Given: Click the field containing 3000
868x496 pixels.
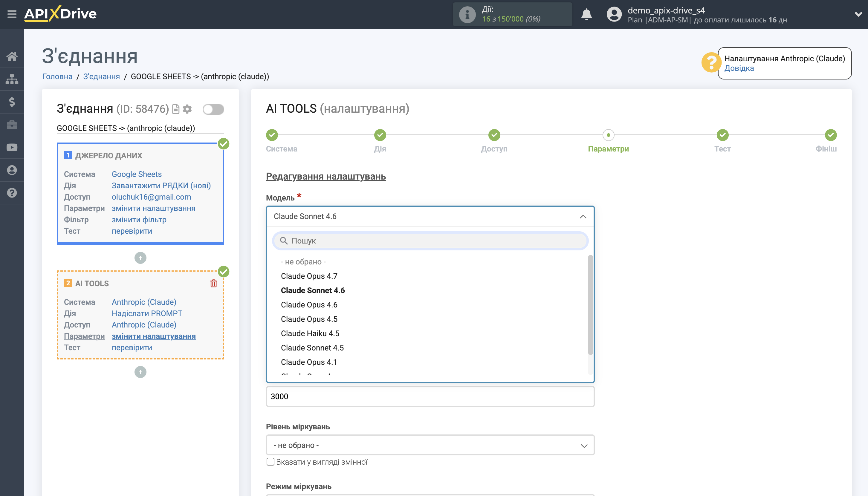Looking at the screenshot, I should pos(430,397).
